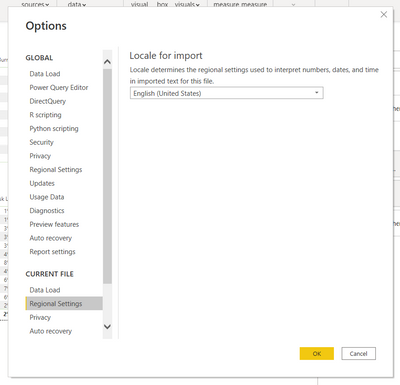The width and height of the screenshot is (400, 385).
Task: Click the GLOBAL section heading
Action: pos(39,58)
